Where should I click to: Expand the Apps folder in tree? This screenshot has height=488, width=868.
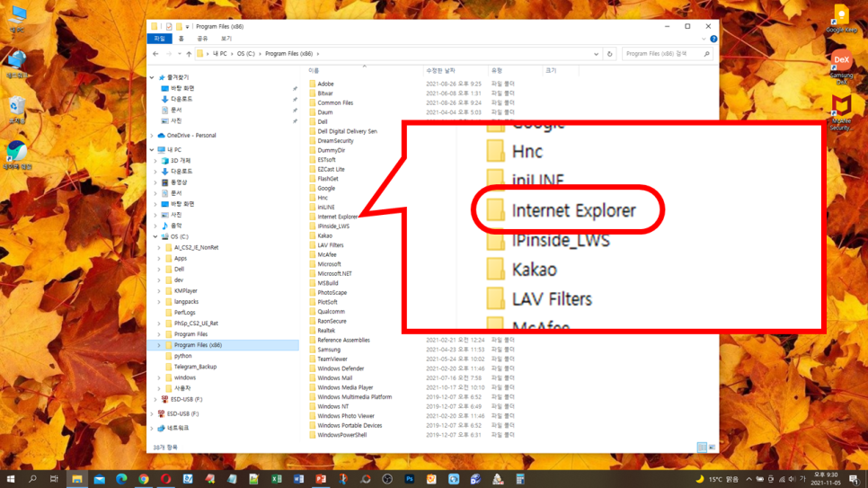point(159,258)
